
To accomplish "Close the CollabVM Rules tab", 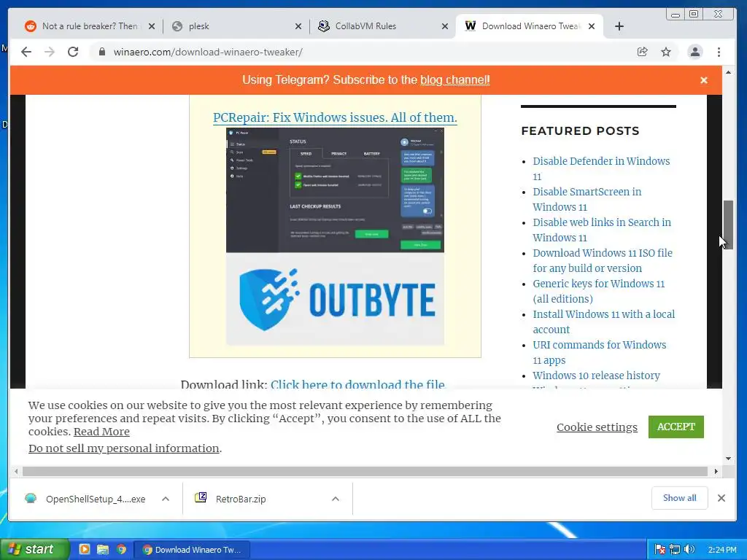I will click(x=444, y=26).
